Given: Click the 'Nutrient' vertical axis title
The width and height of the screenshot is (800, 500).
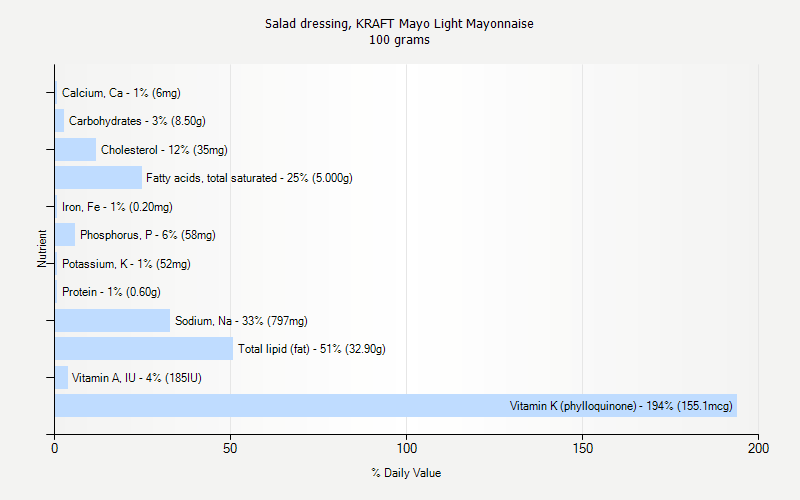Looking at the screenshot, I should pos(42,248).
